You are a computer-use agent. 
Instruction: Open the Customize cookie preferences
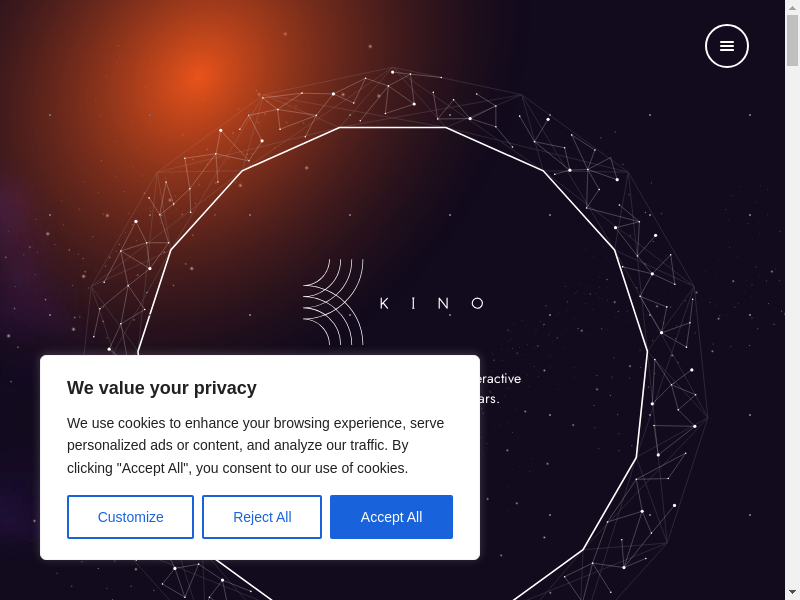tap(130, 517)
